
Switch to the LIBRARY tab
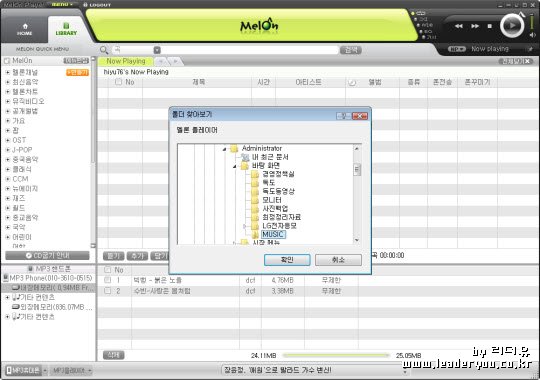66,30
